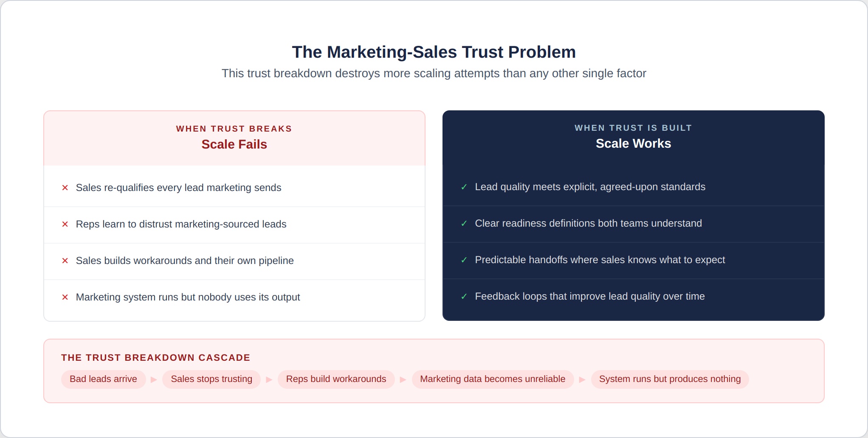Viewport: 868px width, 438px height.
Task: Click the X icon beside 'Sales re-qualifies every lead'
Action: (x=65, y=188)
